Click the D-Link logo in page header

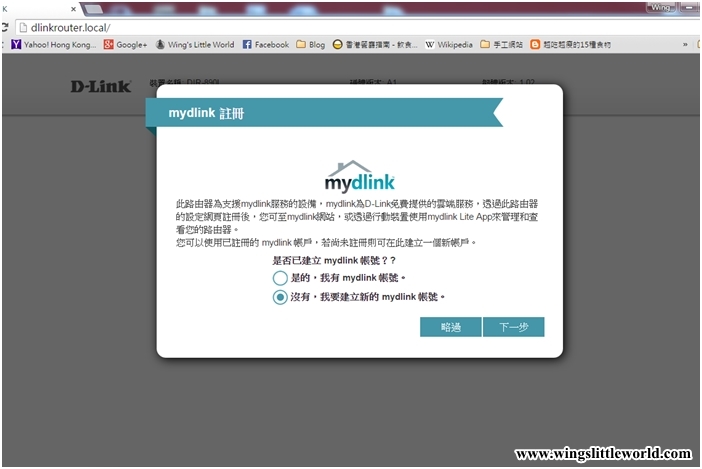(x=100, y=86)
